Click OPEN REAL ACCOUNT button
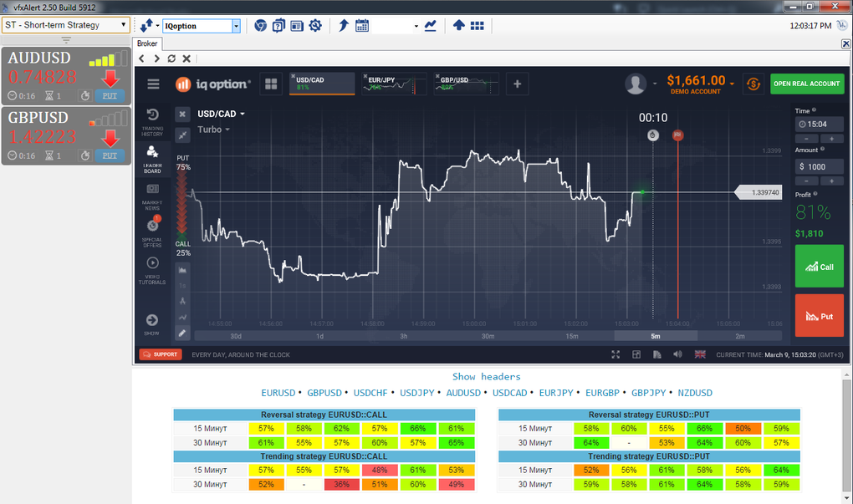The height and width of the screenshot is (504, 853). pos(807,84)
